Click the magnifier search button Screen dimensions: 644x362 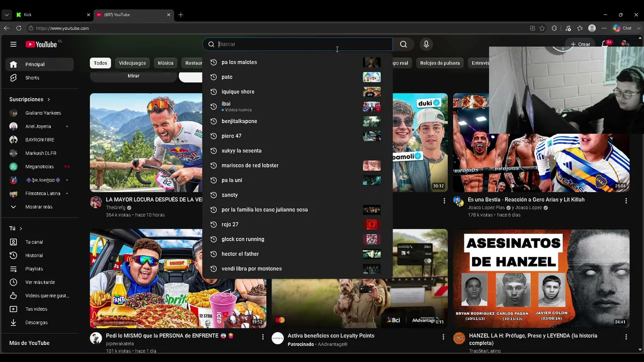[404, 44]
